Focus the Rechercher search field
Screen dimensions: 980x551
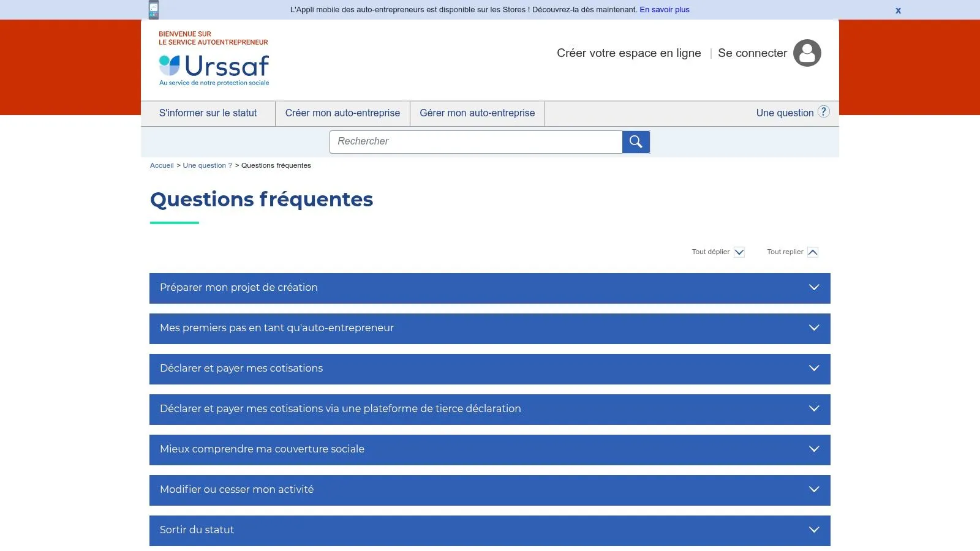tap(476, 142)
